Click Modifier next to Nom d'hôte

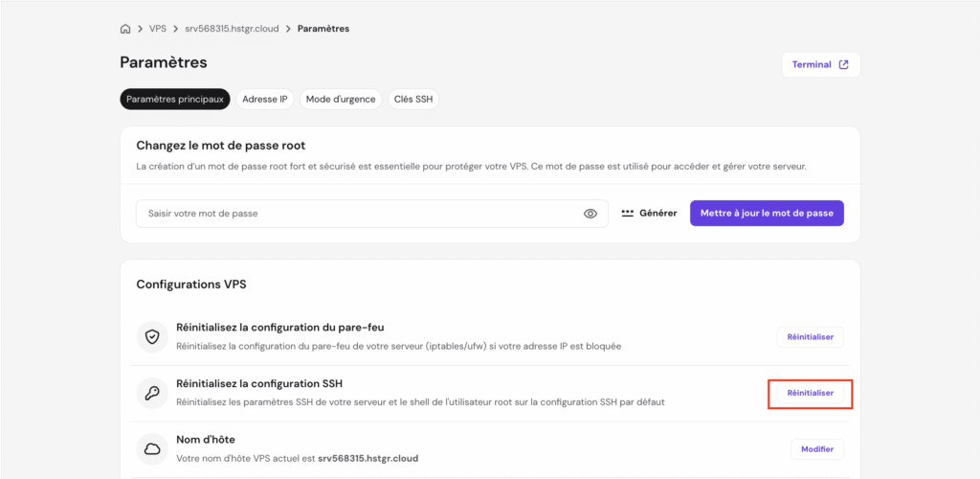tap(816, 449)
